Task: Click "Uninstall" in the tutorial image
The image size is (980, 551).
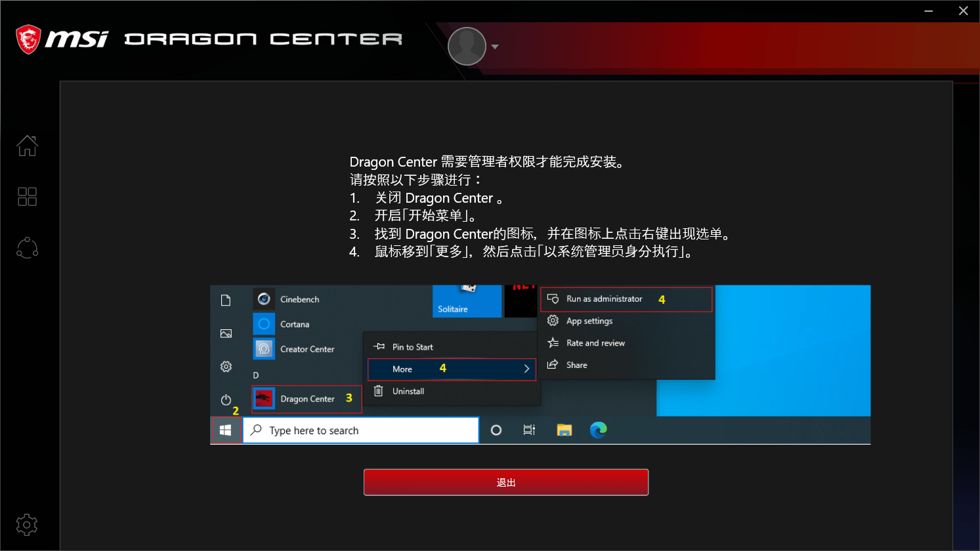Action: coord(408,391)
